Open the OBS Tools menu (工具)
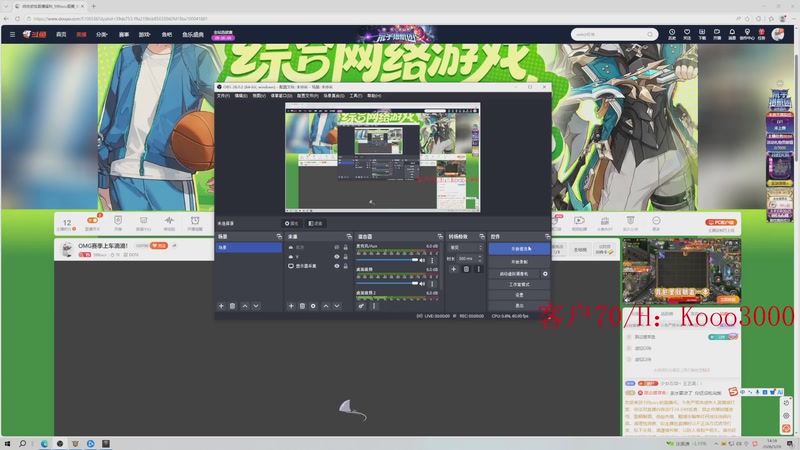The width and height of the screenshot is (800, 450). pos(356,96)
